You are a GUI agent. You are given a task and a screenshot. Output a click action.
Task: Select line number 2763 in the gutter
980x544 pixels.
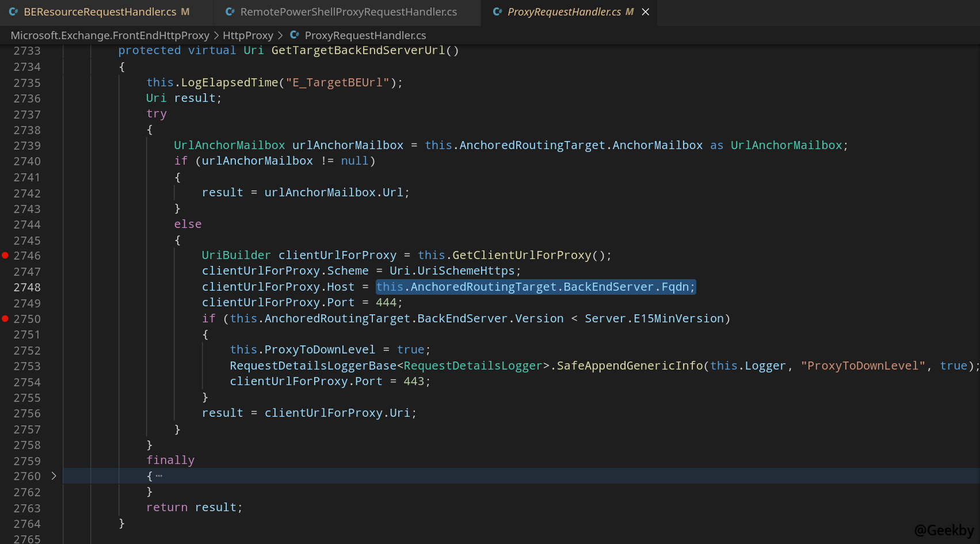27,508
